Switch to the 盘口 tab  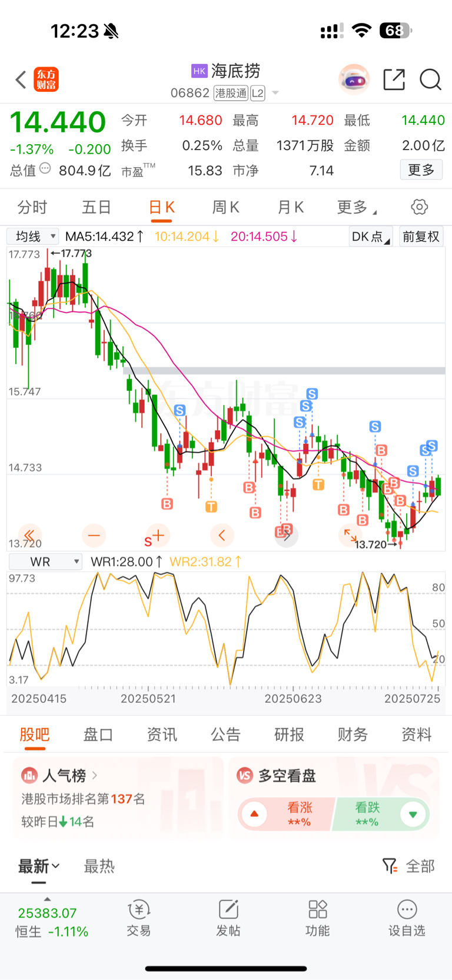pos(98,735)
